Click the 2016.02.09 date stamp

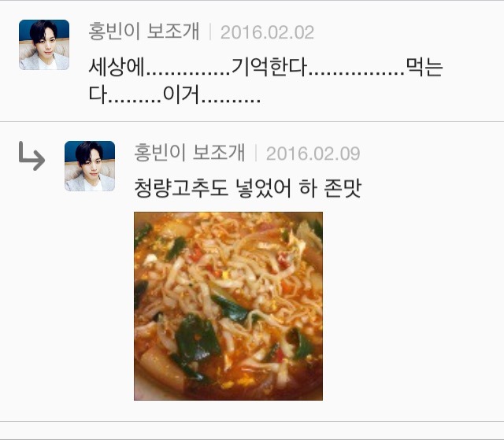(313, 153)
